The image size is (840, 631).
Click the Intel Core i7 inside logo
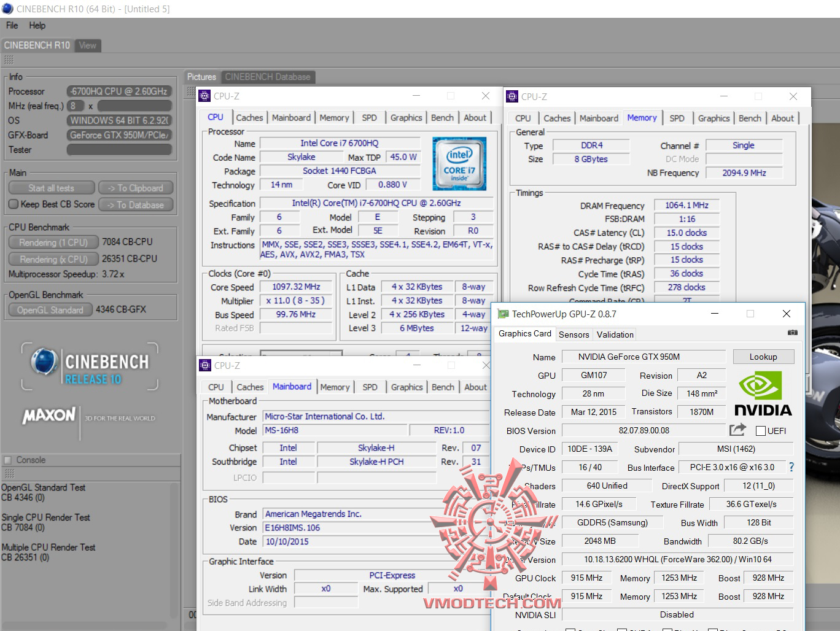tap(459, 163)
